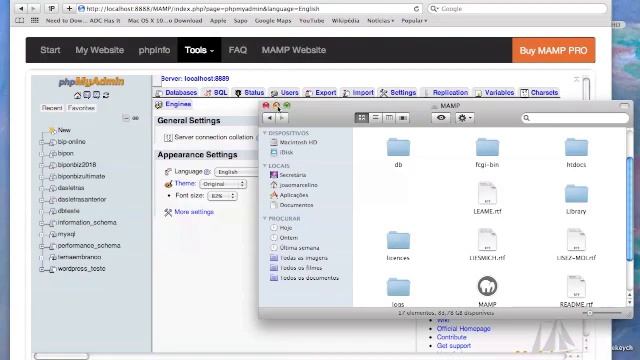This screenshot has height=360, width=640.
Task: Show bookmarks with the open-book icon
Action: (x=19, y=20)
